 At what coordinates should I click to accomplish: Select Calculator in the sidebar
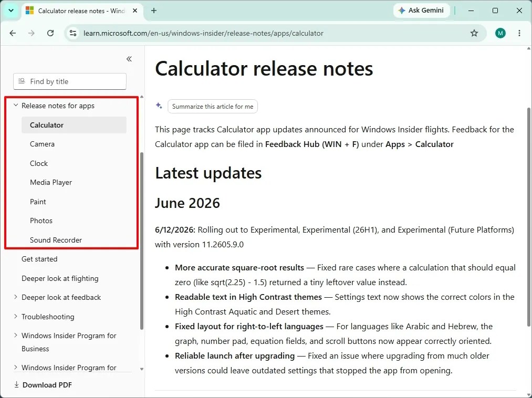(x=74, y=125)
